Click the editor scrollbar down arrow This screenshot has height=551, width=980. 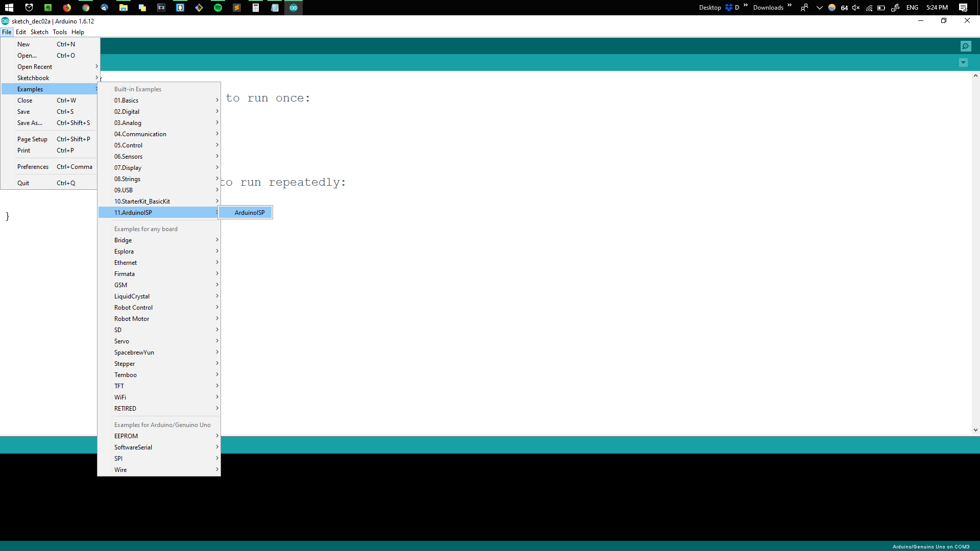click(975, 430)
